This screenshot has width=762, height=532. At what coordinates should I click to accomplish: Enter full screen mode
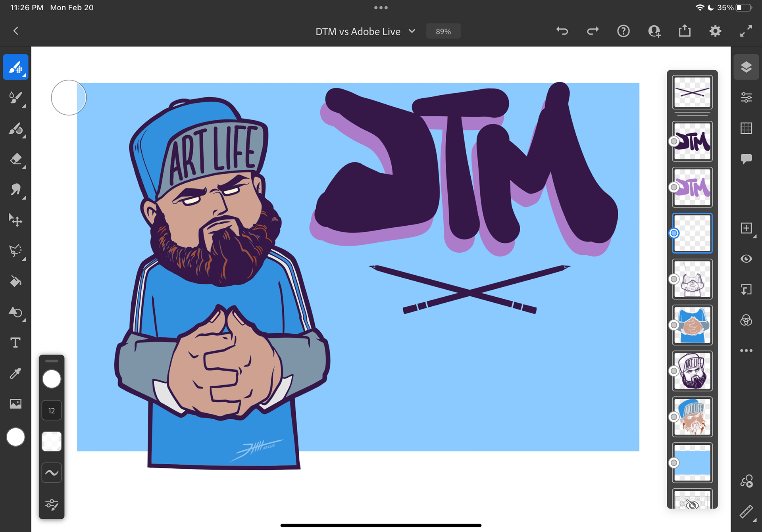(x=746, y=31)
